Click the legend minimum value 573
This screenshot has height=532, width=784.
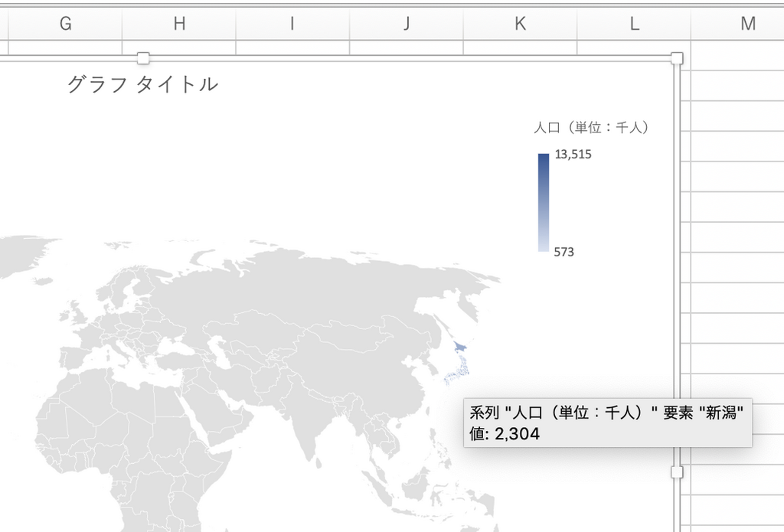pyautogui.click(x=564, y=252)
